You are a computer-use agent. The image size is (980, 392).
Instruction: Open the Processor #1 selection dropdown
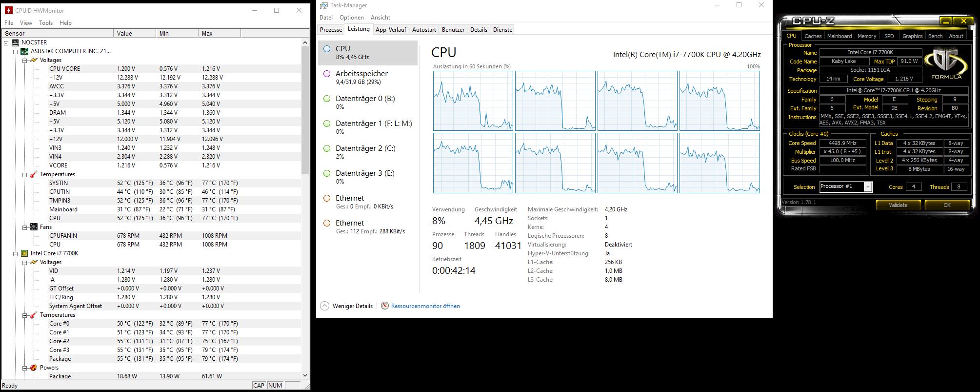tap(868, 186)
